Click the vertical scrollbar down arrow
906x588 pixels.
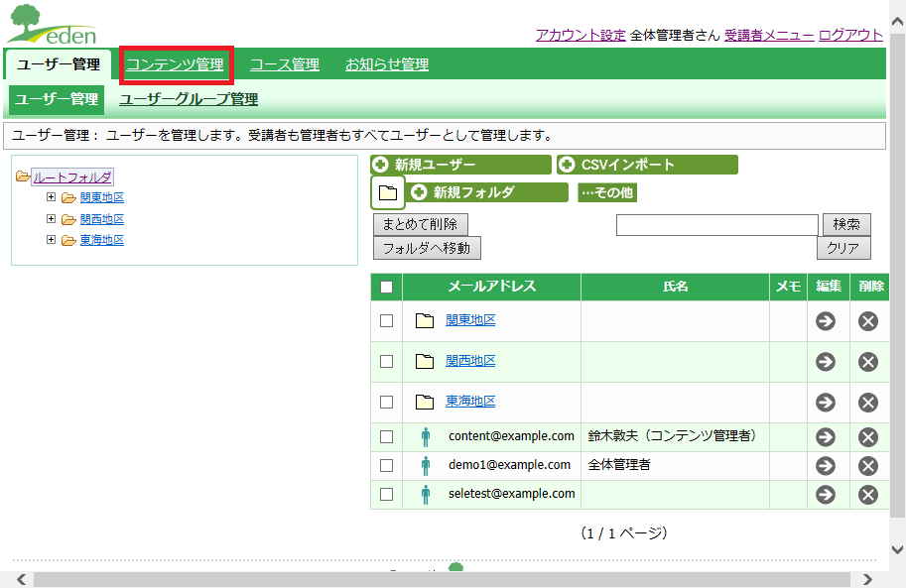897,549
